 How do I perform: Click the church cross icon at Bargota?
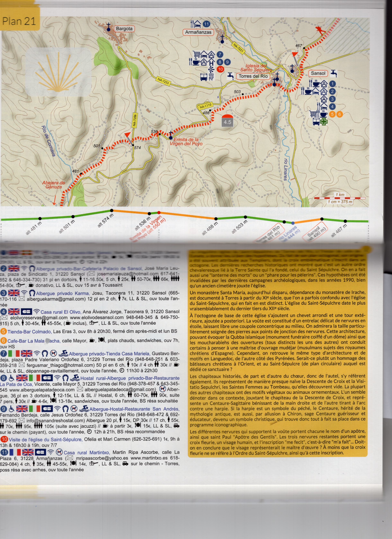[108, 27]
